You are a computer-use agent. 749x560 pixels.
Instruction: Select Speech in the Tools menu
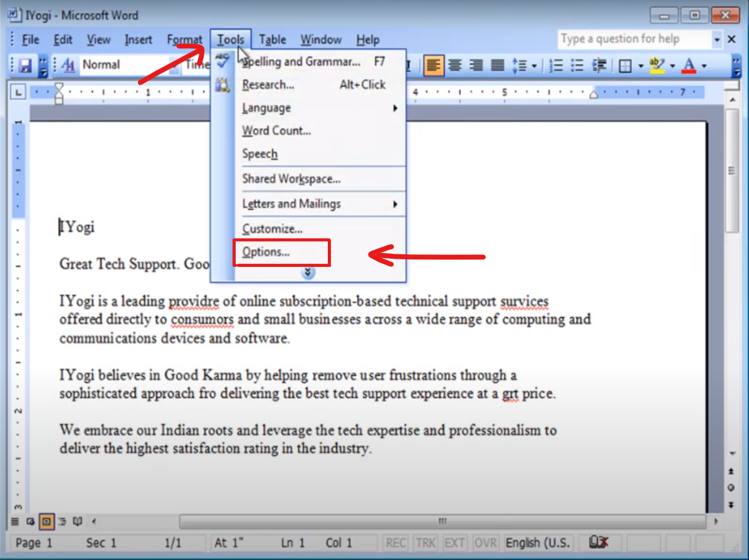pyautogui.click(x=320, y=153)
